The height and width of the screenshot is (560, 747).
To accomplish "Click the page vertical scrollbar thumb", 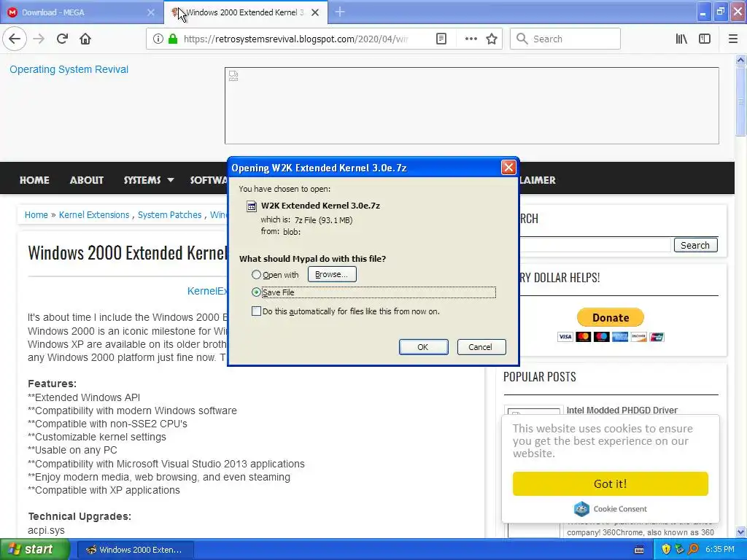I will click(x=740, y=101).
